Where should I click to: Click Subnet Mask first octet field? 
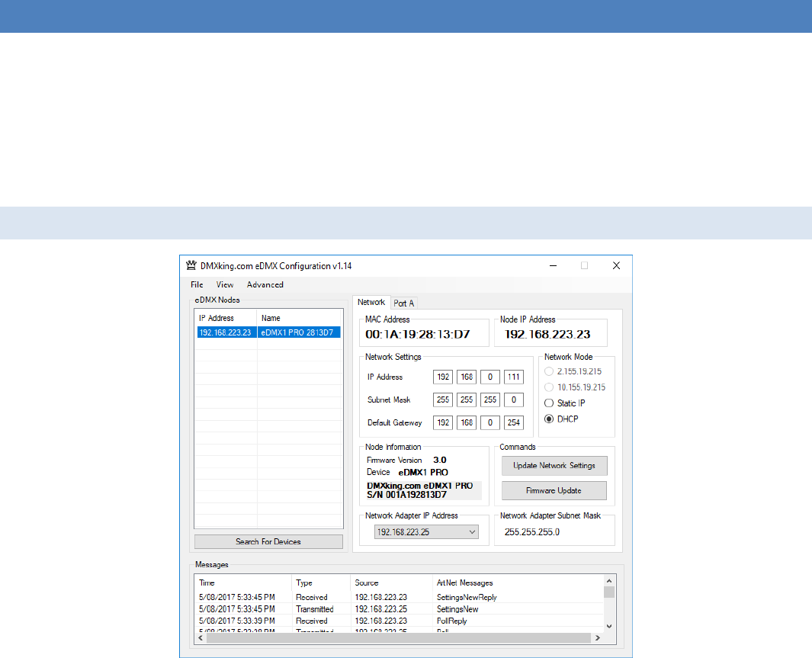[x=443, y=400]
